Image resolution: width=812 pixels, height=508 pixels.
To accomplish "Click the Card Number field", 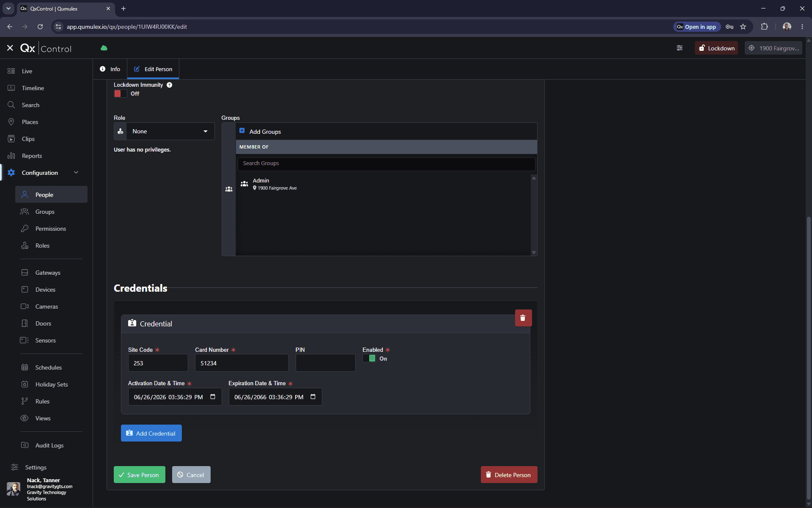I will click(242, 363).
